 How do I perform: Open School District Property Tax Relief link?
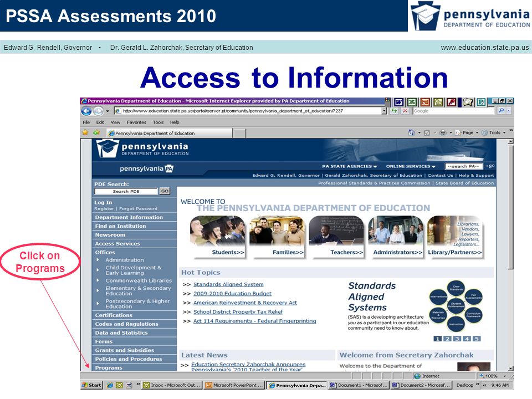pos(238,312)
